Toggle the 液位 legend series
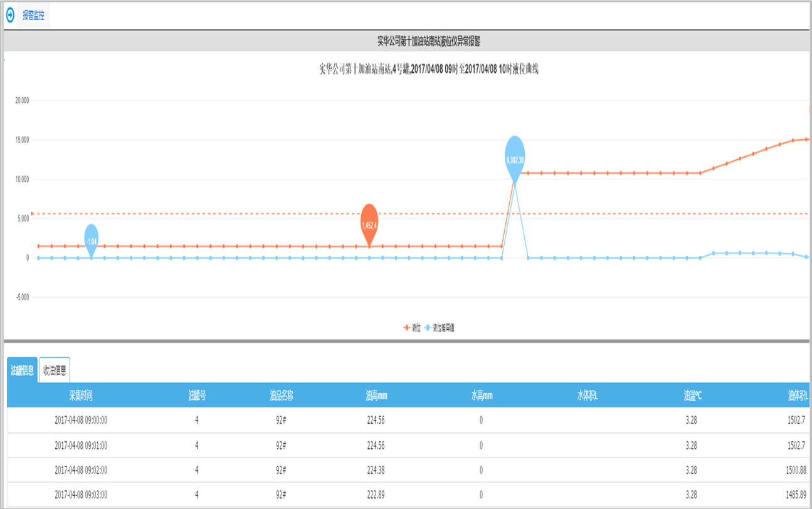This screenshot has height=509, width=812. coord(412,328)
